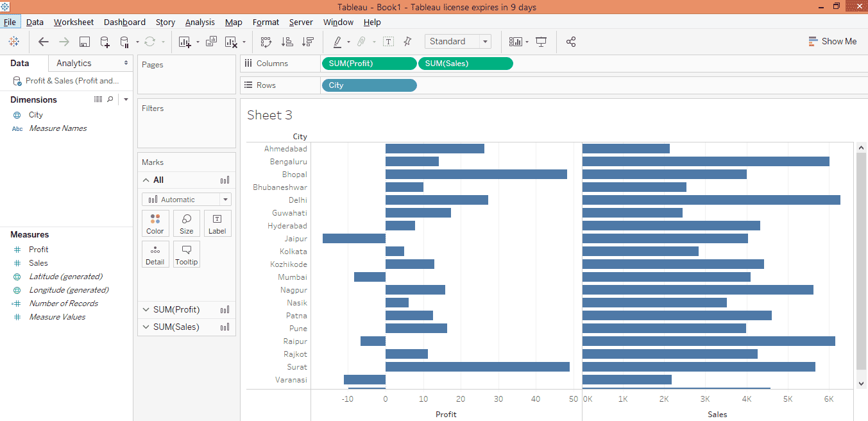Sort cities in ascending order
The height and width of the screenshot is (421, 868).
pos(289,42)
